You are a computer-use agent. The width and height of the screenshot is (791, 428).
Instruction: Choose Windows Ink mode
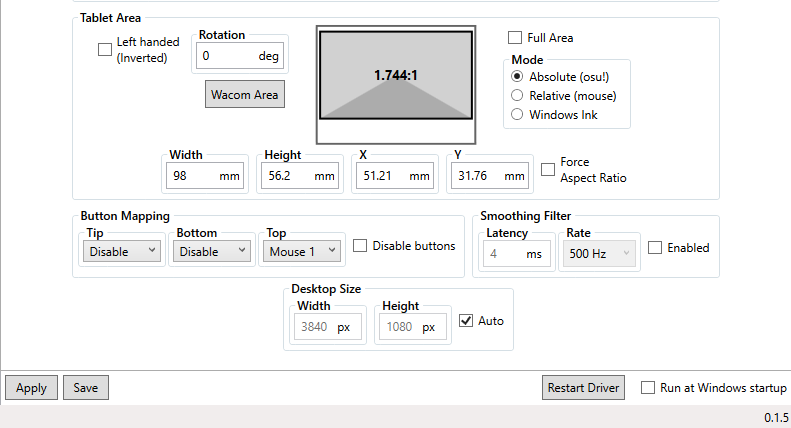point(517,115)
